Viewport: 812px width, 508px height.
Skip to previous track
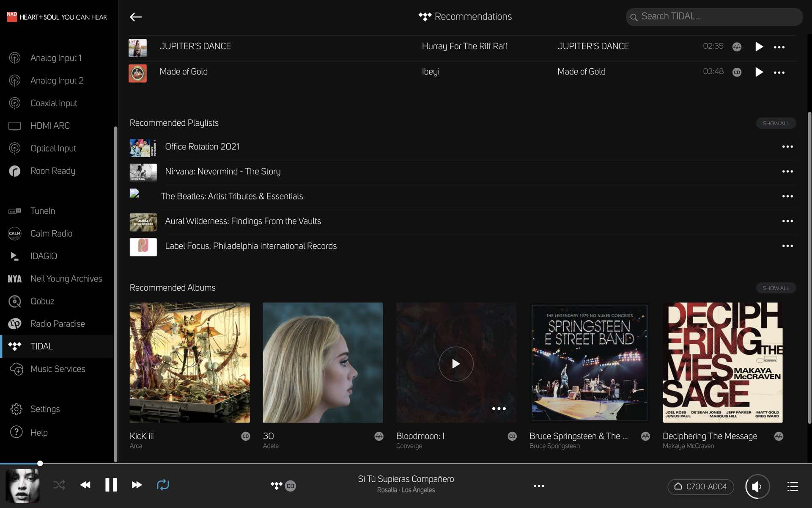85,485
